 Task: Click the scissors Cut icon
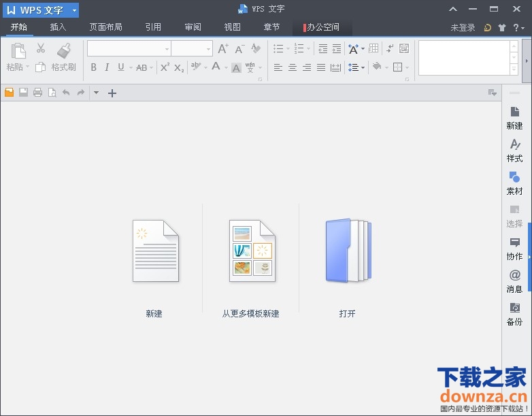40,49
